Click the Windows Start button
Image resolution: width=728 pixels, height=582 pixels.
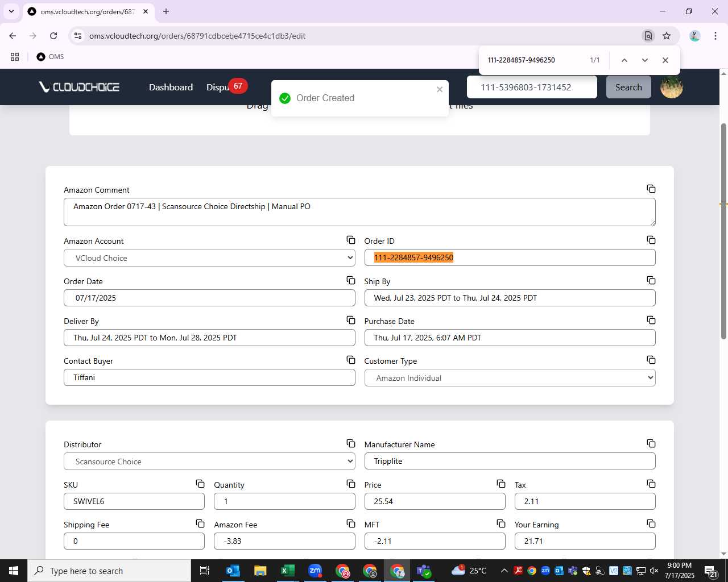click(14, 571)
